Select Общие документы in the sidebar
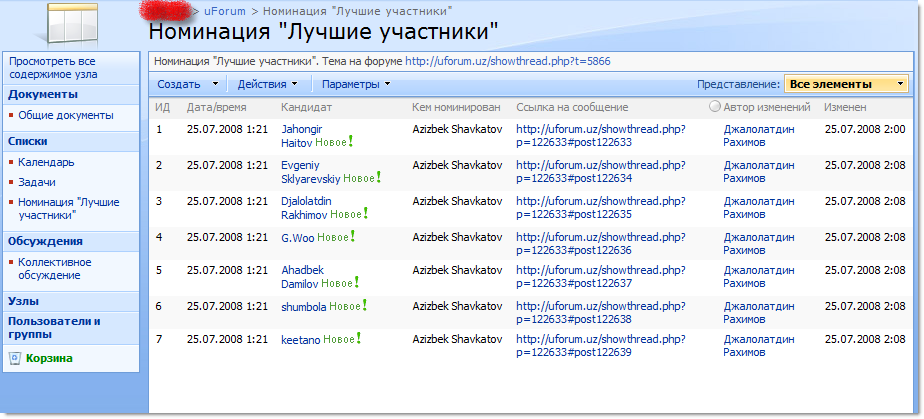This screenshot has height=419, width=924. pyautogui.click(x=65, y=115)
